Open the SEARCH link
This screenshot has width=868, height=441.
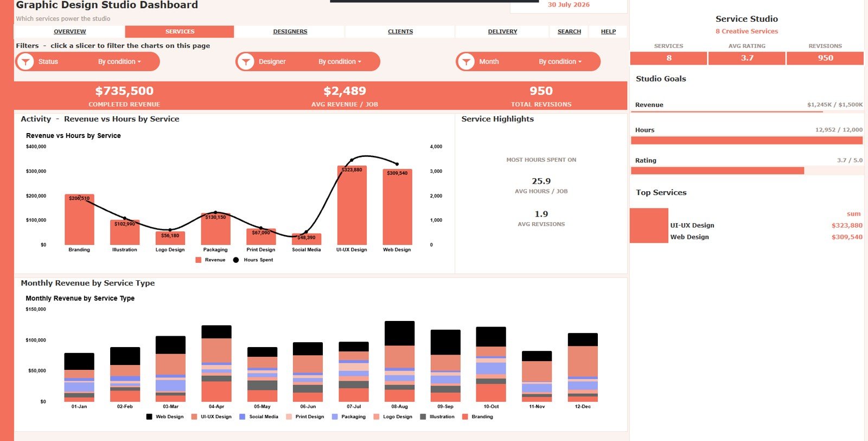[569, 31]
